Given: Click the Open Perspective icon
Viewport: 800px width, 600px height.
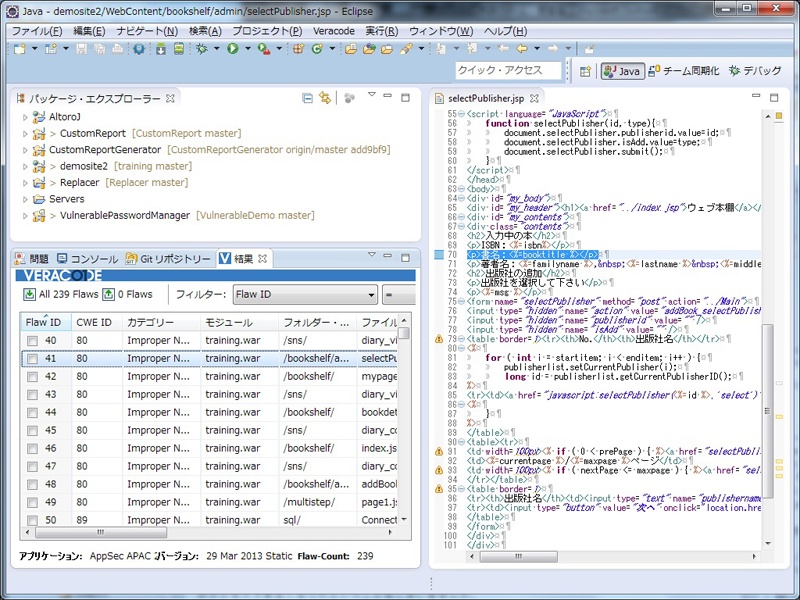Looking at the screenshot, I should tap(585, 71).
